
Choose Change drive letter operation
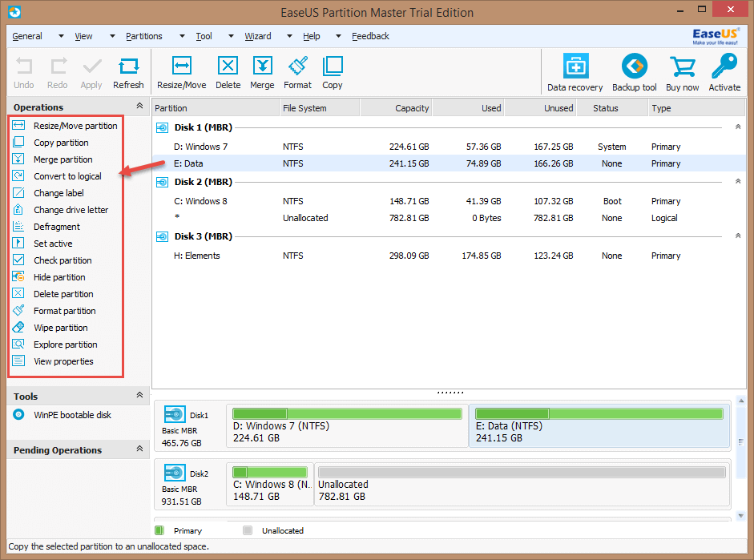click(x=60, y=210)
